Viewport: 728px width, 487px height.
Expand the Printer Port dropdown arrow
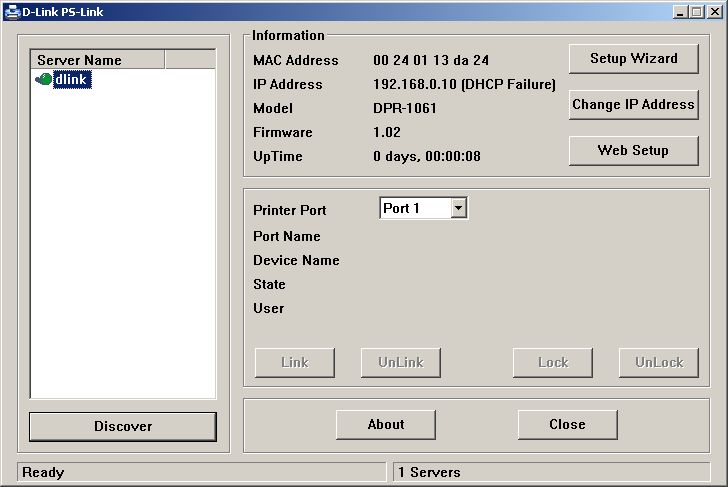[458, 208]
